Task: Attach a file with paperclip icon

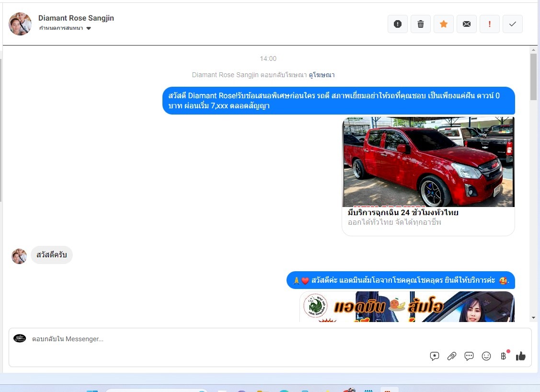Action: point(451,356)
